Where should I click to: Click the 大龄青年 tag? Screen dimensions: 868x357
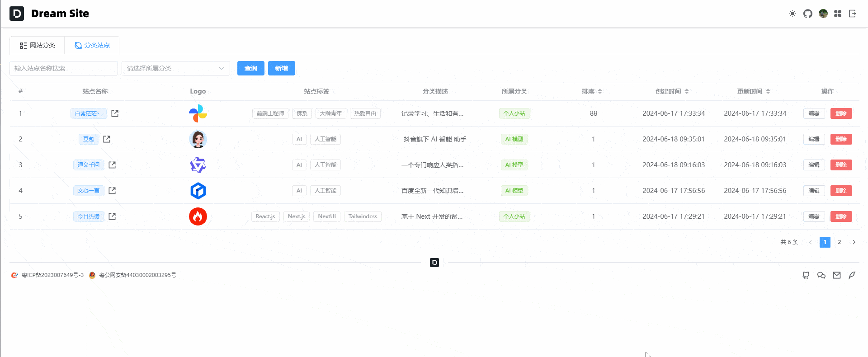pyautogui.click(x=331, y=113)
